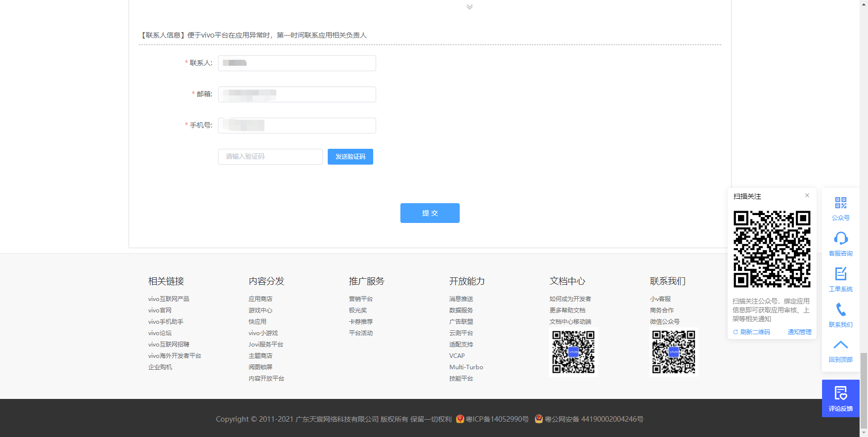Click the 文档中心 QR code image
This screenshot has height=437, width=868.
[x=573, y=352]
